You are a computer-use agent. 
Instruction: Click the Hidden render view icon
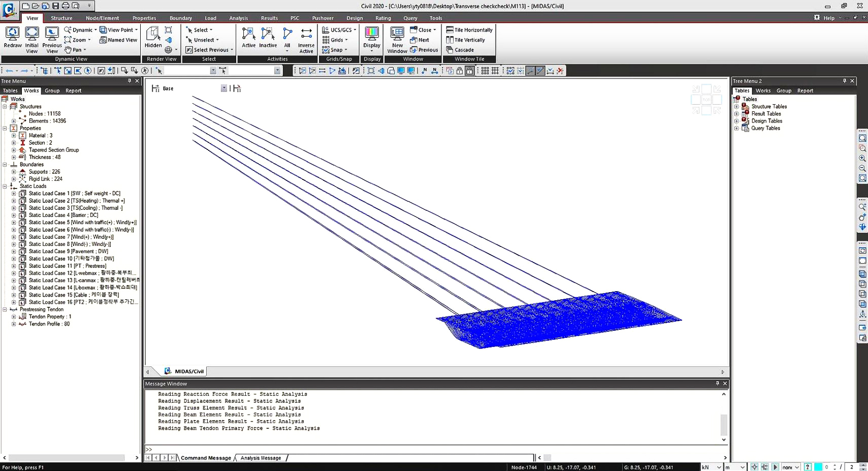153,34
